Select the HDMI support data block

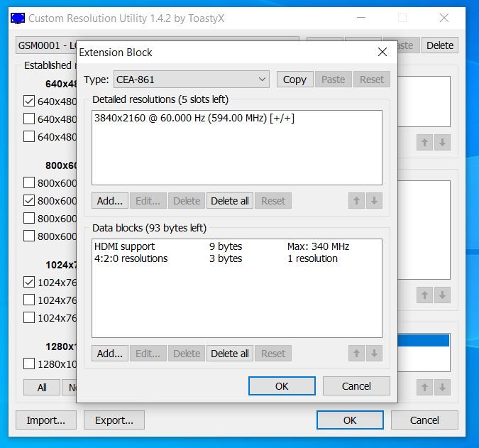point(125,246)
